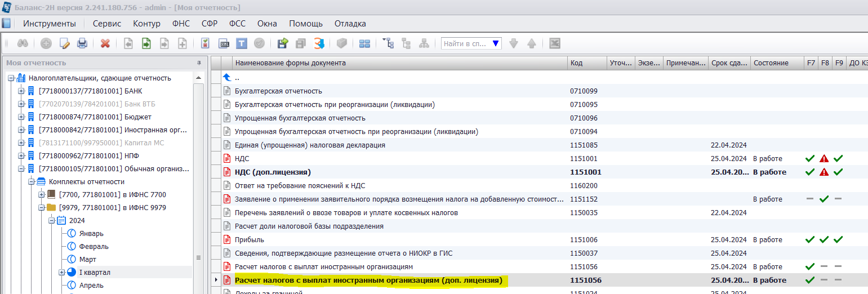The image size is (868, 294).
Task: Expand the I квартал node
Action: pyautogui.click(x=61, y=272)
